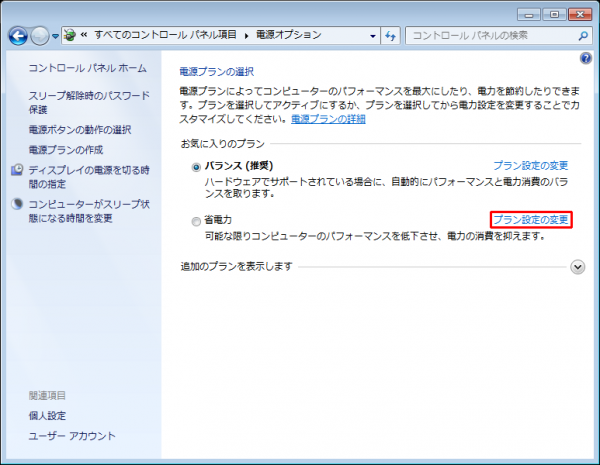Click the refresh button next to the address bar
The height and width of the screenshot is (465, 600).
(390, 36)
